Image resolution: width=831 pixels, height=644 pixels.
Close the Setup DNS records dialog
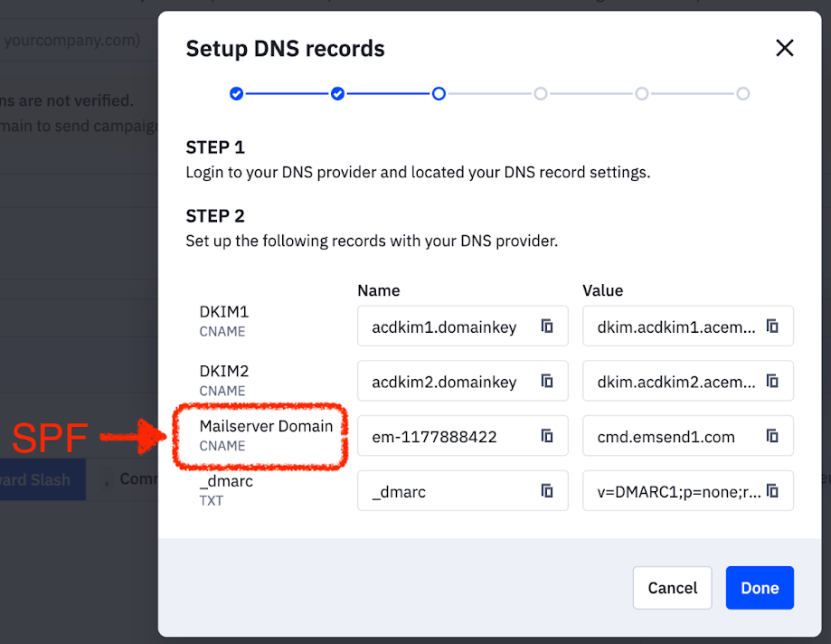[x=784, y=48]
